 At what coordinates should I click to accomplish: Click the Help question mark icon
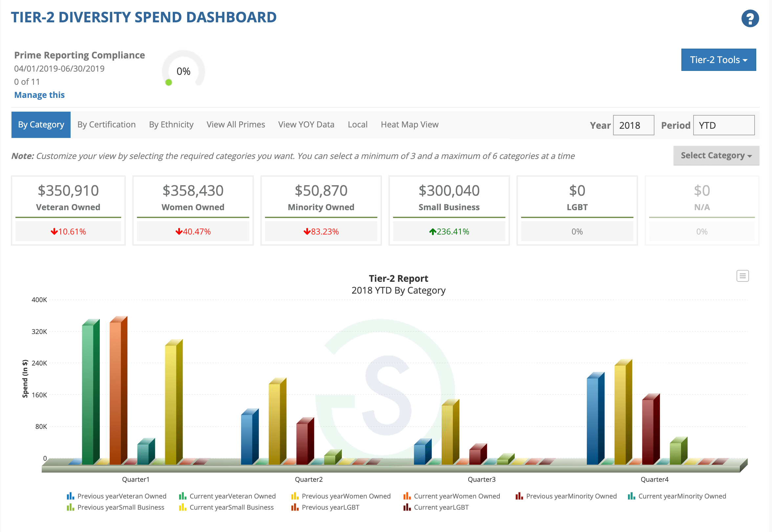[x=750, y=18]
